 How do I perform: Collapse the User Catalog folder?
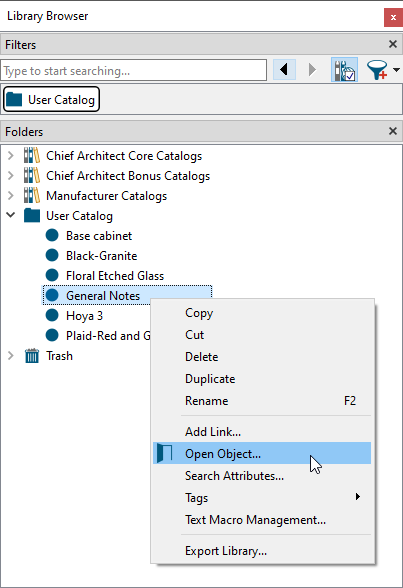(x=10, y=215)
